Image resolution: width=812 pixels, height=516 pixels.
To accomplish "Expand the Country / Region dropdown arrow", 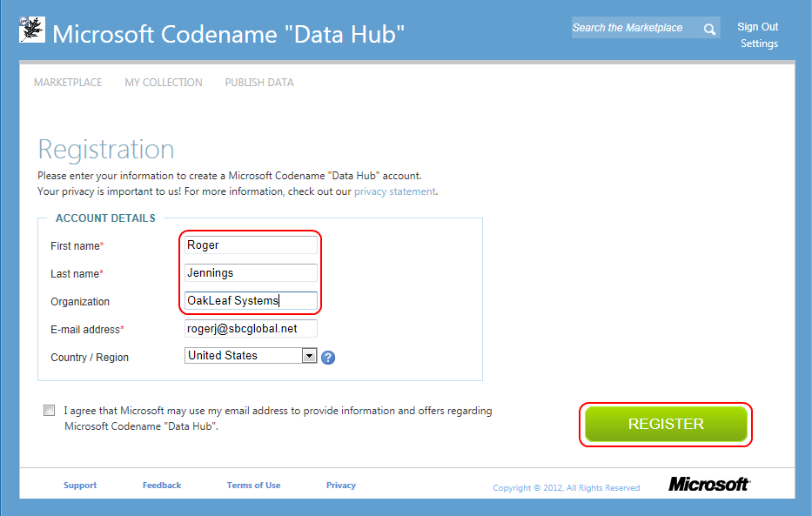I will pos(309,356).
